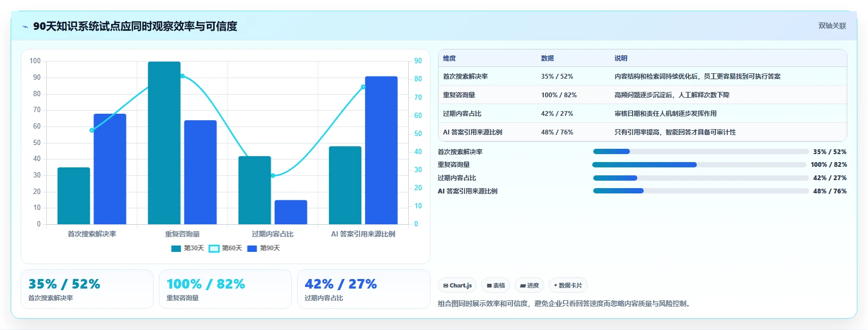Viewport: 868px width, 330px height.
Task: Open the 42% / 27% 过期内容占比 stat card
Action: click(364, 289)
